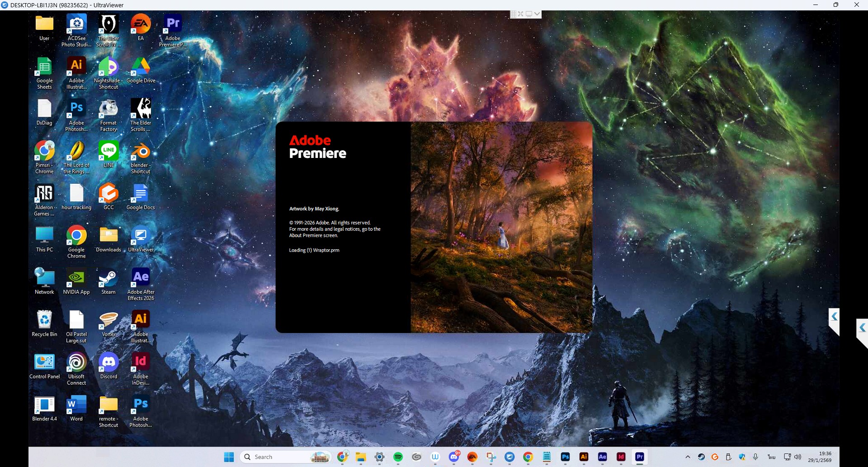Select the UltraViewer desktop shortcut
This screenshot has width=868, height=467.
click(141, 239)
